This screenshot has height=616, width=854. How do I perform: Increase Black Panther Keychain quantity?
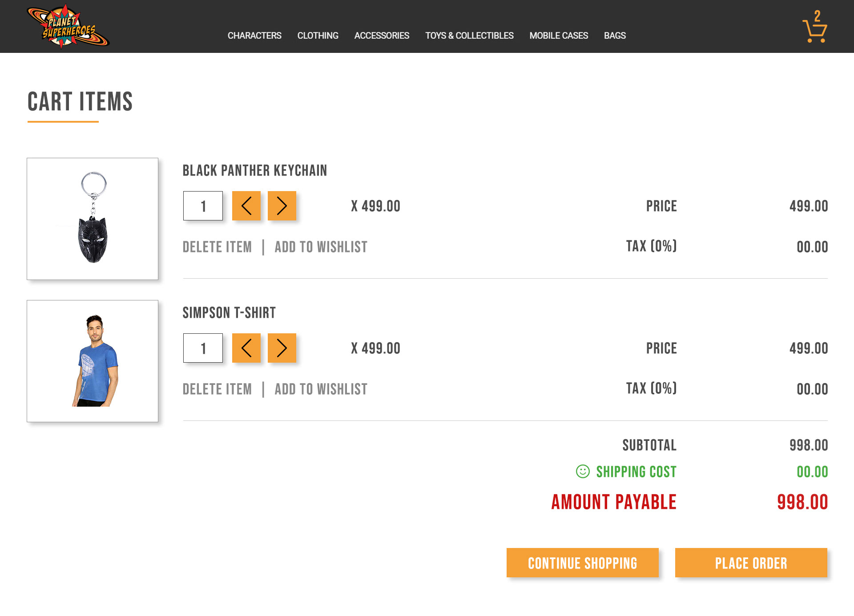point(282,206)
